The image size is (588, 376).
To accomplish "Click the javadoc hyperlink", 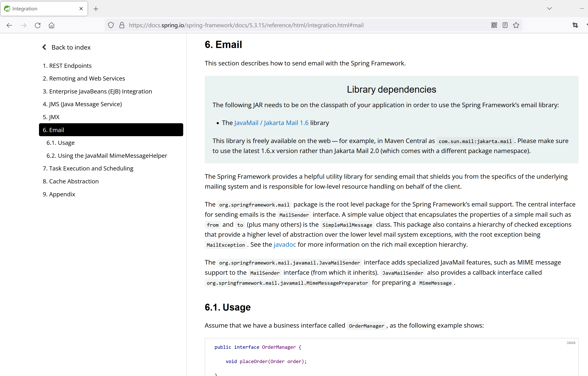I will tap(284, 244).
